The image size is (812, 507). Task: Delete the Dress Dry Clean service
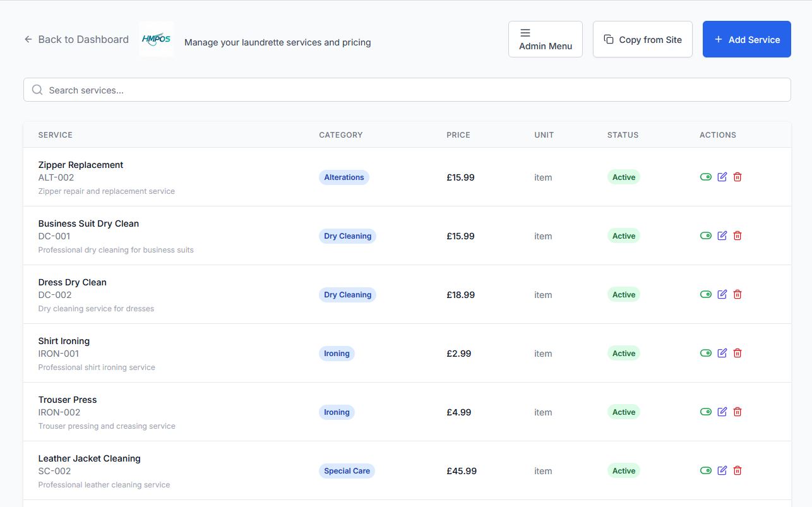tap(737, 294)
